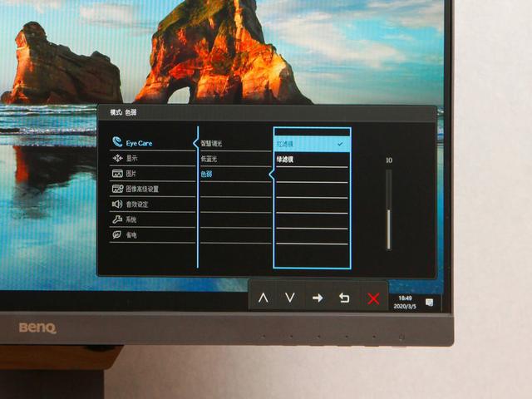This screenshot has height=399, width=532.
Task: Click the up arrow OSD key
Action: coord(264,298)
